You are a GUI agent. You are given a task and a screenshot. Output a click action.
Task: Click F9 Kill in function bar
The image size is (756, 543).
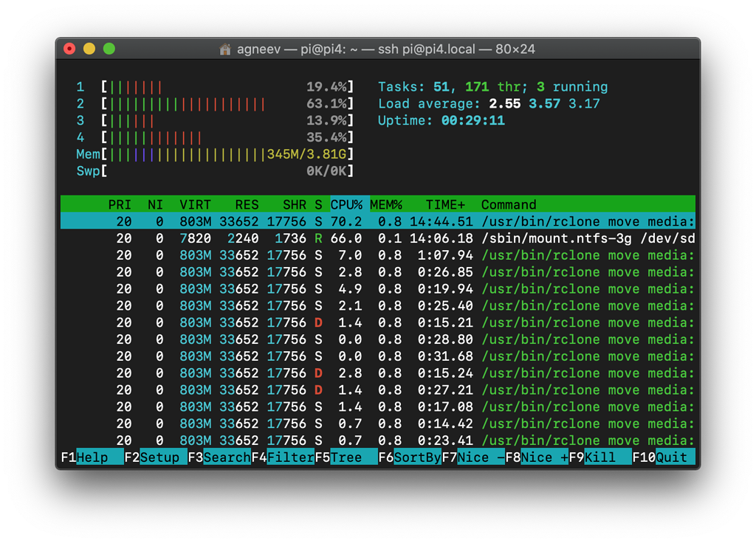(600, 457)
